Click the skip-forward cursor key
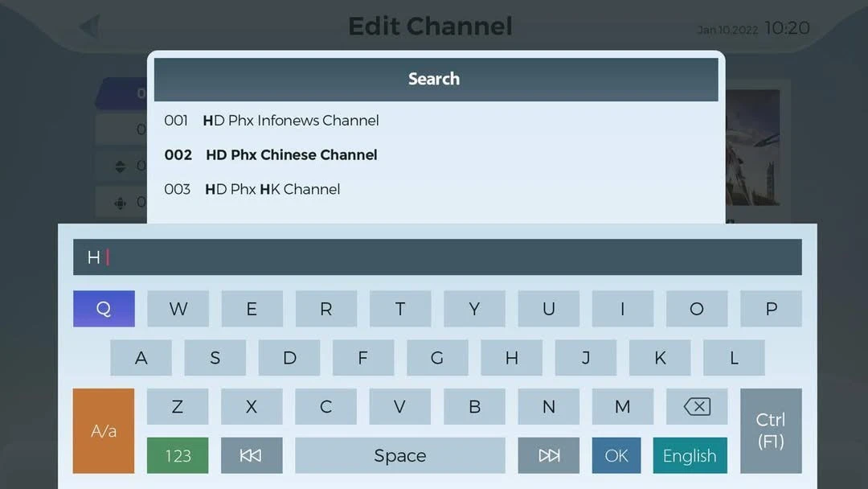The height and width of the screenshot is (489, 868). pyautogui.click(x=548, y=455)
